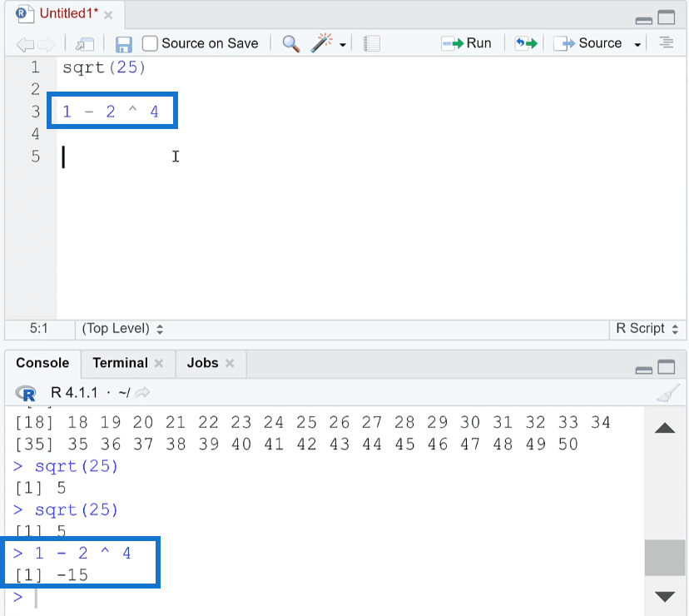The height and width of the screenshot is (616, 689).
Task: Click the R 4.1.1 version label
Action: [74, 392]
